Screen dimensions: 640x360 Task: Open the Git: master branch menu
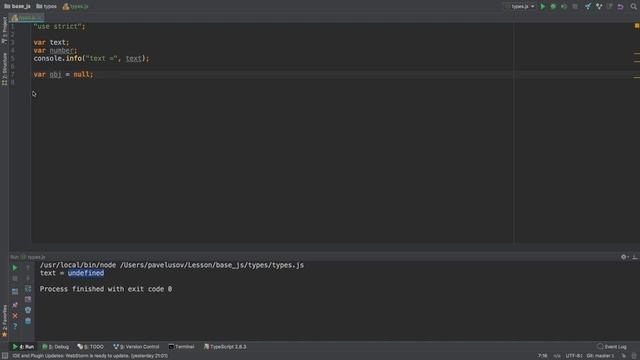[x=600, y=356]
